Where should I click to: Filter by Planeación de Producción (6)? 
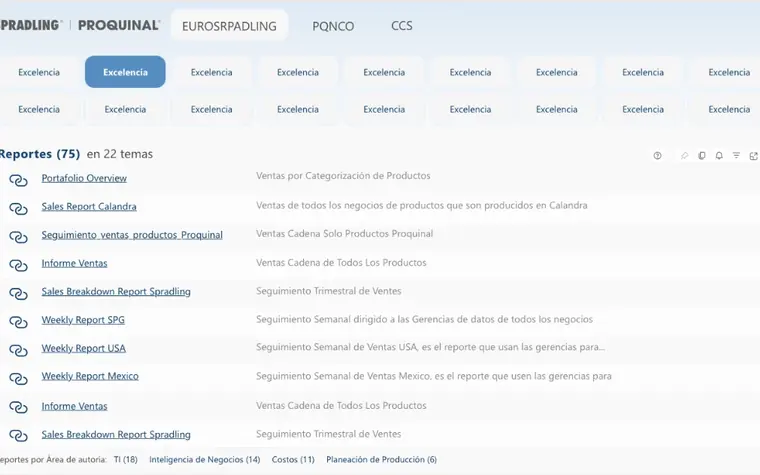pos(381,459)
